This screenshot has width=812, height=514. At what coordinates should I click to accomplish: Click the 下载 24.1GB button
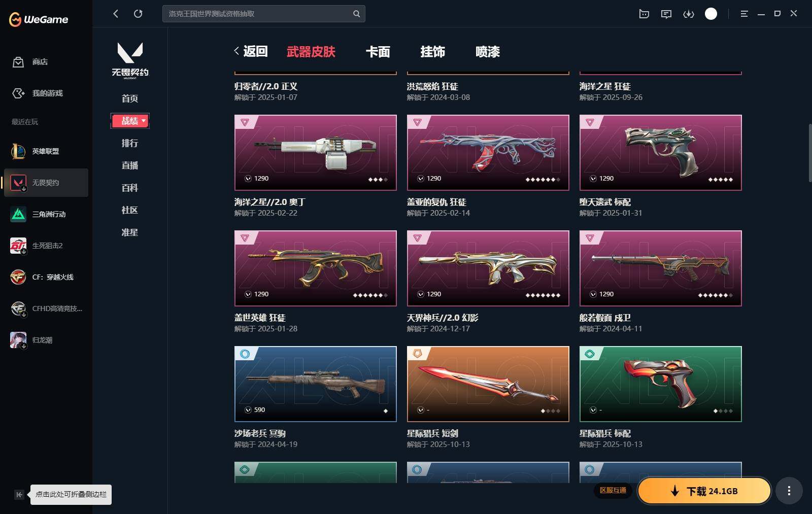coord(704,491)
